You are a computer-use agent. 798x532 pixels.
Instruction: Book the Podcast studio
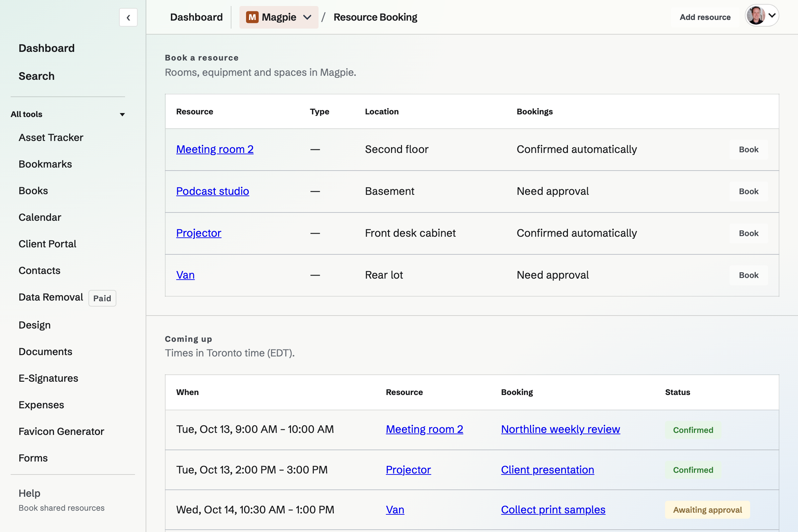748,192
